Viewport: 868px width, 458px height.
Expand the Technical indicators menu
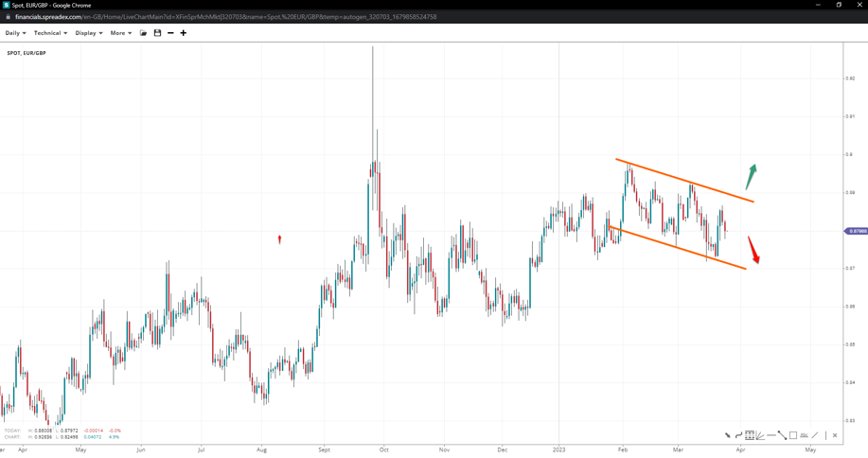point(50,33)
